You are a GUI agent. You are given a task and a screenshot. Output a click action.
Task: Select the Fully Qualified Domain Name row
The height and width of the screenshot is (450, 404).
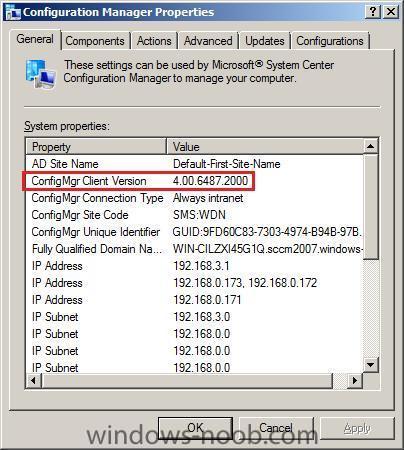tap(195, 249)
